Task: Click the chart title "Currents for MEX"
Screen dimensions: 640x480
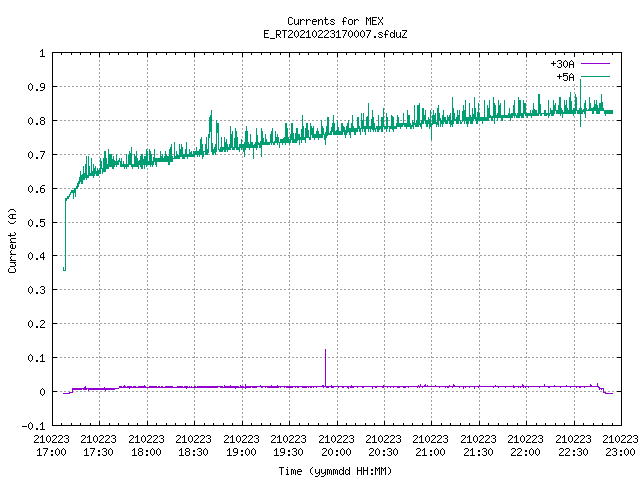Action: pyautogui.click(x=335, y=21)
